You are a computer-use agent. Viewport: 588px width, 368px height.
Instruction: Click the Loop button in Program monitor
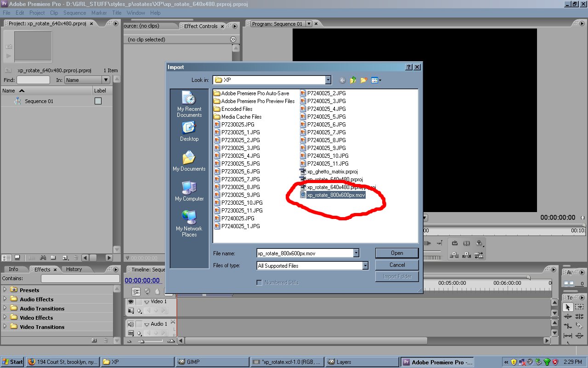(455, 243)
